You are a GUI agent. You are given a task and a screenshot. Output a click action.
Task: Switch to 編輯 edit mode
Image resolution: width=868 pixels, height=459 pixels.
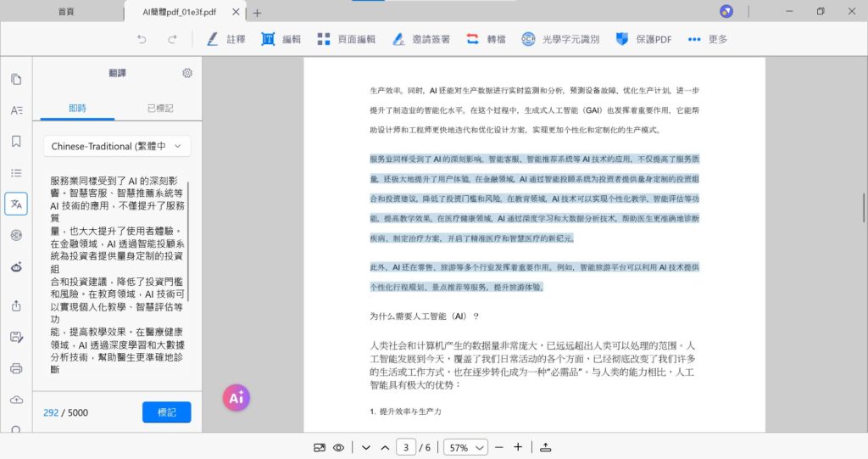coord(281,39)
